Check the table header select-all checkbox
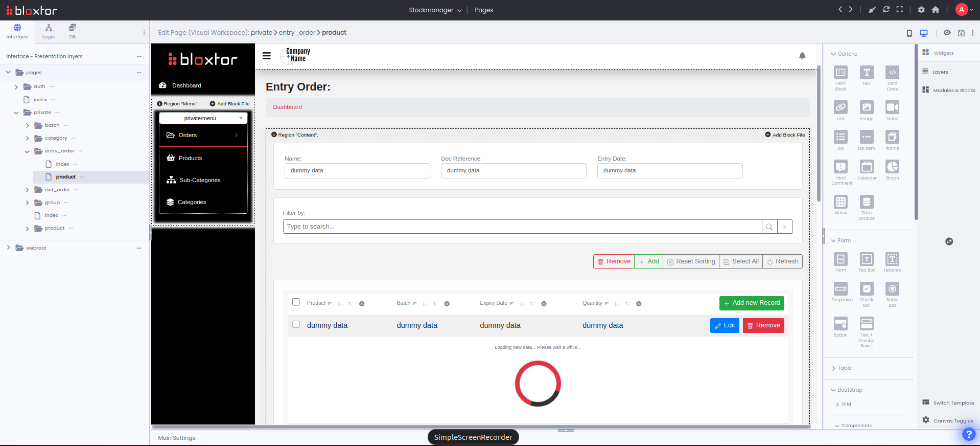980x446 pixels. (296, 302)
